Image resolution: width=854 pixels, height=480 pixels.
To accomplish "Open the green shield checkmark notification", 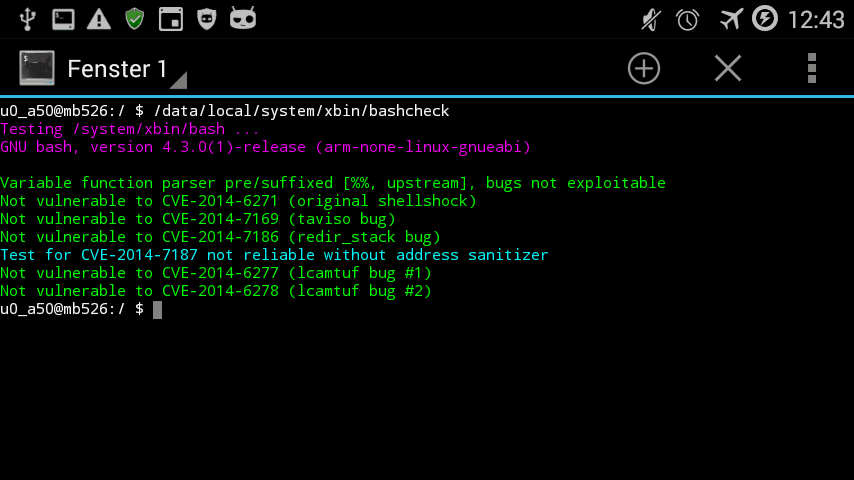I will point(135,19).
